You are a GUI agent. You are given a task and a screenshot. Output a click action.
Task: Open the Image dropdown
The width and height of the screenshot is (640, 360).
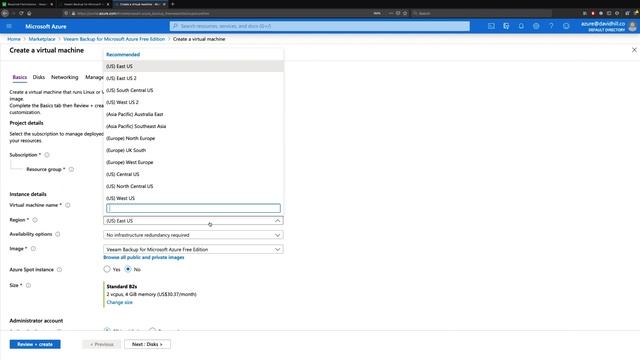coord(193,249)
